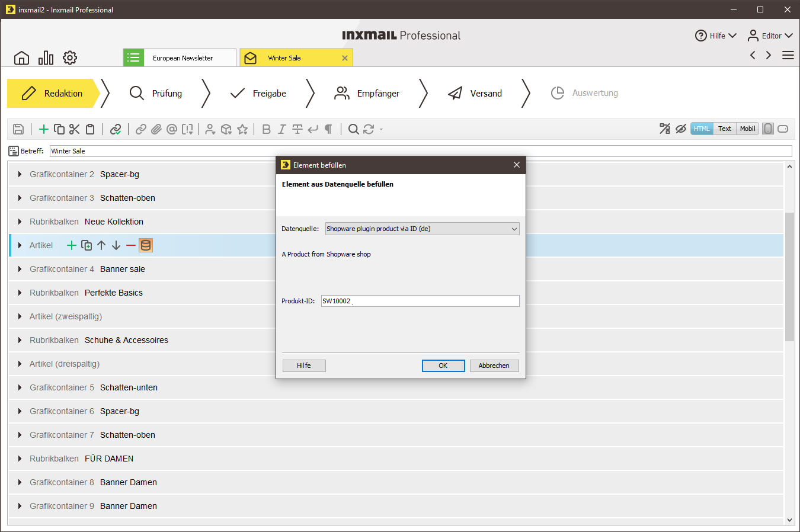Go to the home cockpit icon
The height and width of the screenshot is (532, 800).
click(21, 58)
